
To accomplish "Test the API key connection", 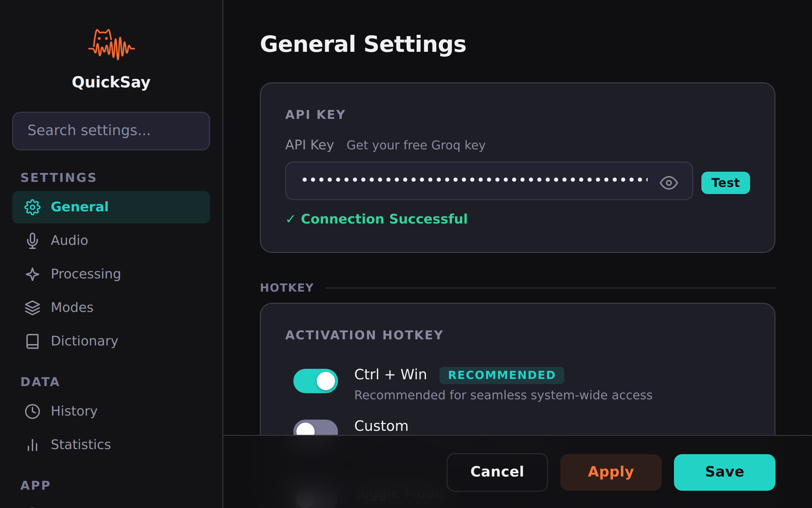I will (x=725, y=183).
